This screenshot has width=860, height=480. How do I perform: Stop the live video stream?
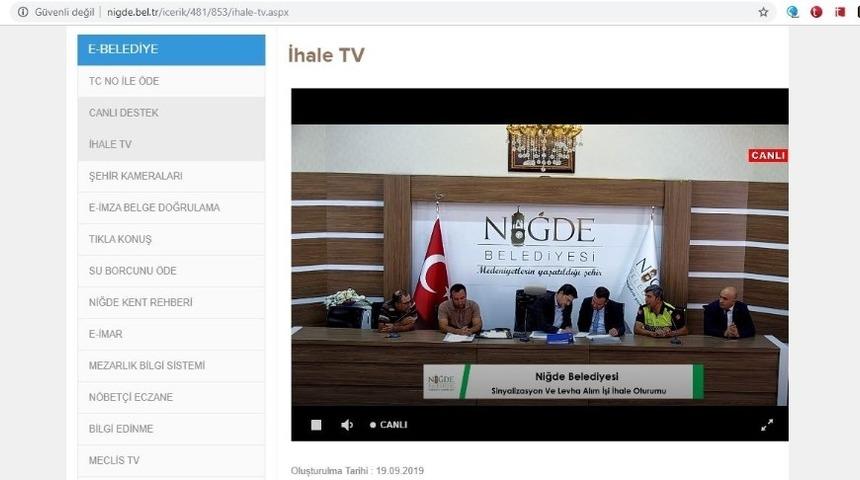316,425
